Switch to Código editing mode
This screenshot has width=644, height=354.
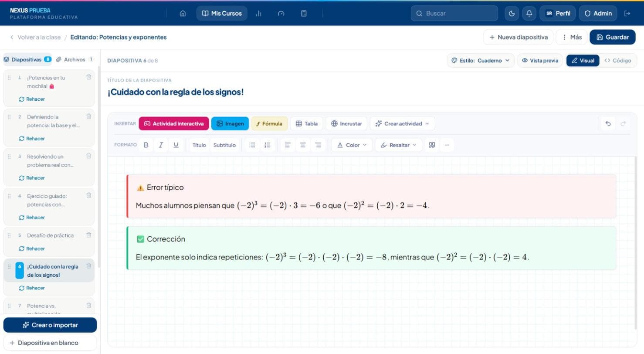tap(618, 61)
